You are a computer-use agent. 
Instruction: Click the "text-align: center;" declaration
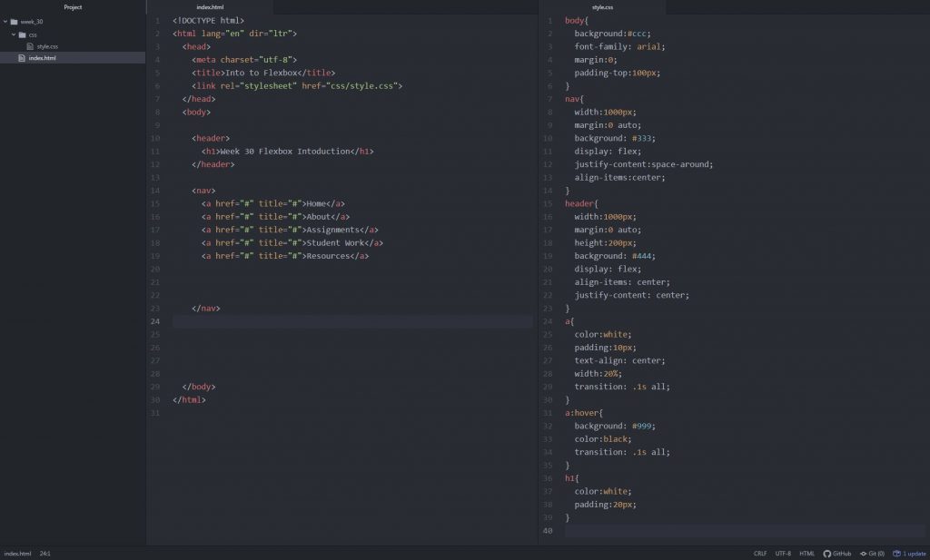619,361
